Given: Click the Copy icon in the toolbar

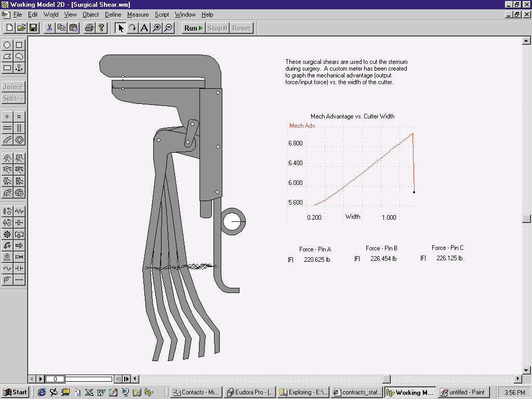Looking at the screenshot, I should pos(61,28).
